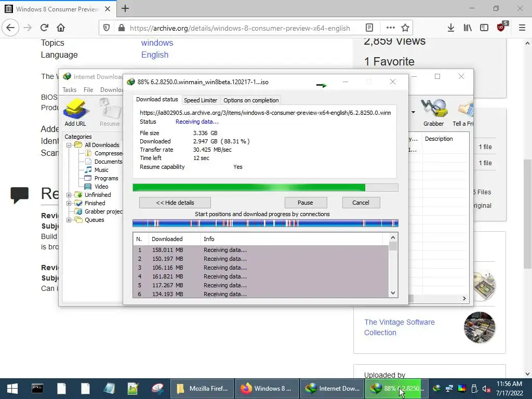
Task: Click the green download progress bar
Action: click(x=265, y=188)
